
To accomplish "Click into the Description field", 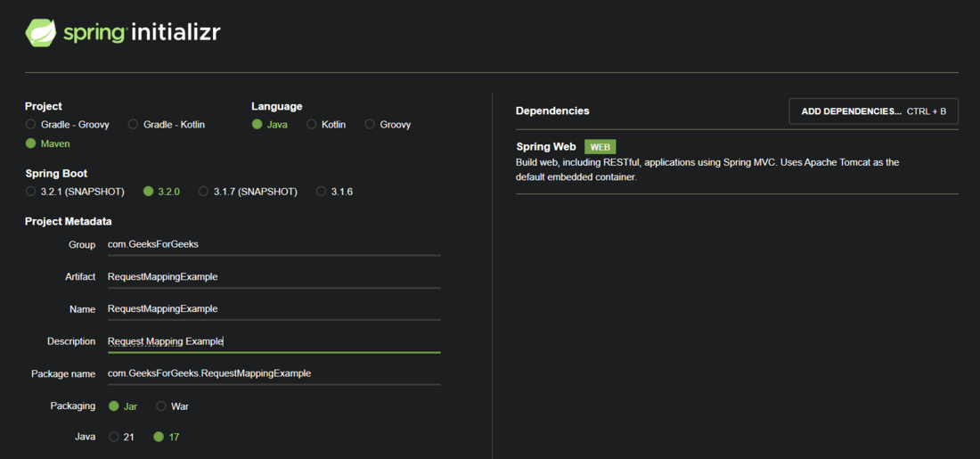I will (x=274, y=341).
